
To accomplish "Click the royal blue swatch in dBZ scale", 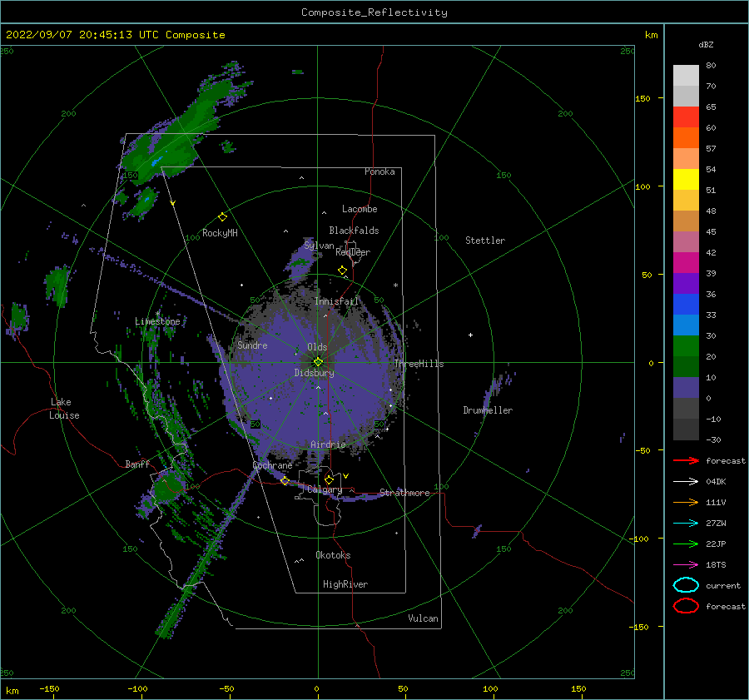I will (x=686, y=305).
